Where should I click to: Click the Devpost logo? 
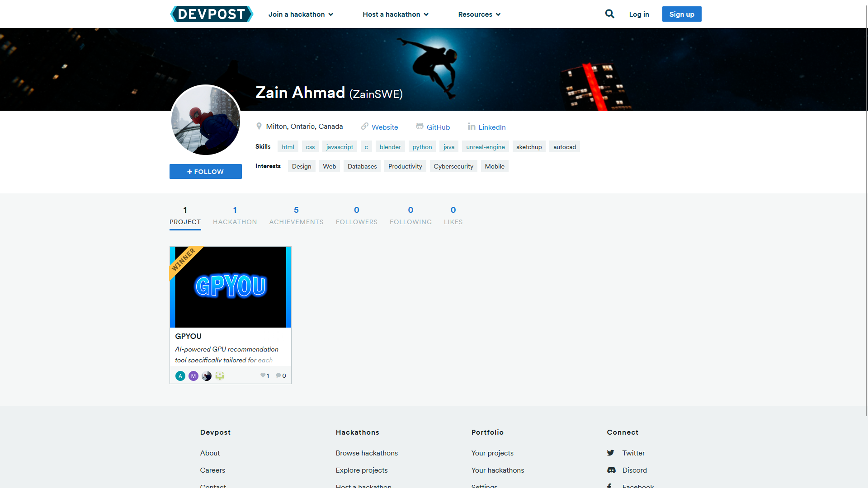(x=212, y=14)
